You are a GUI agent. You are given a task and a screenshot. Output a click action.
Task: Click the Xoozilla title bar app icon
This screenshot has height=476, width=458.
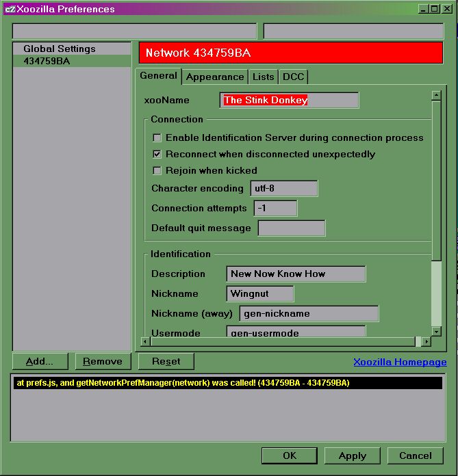point(10,9)
